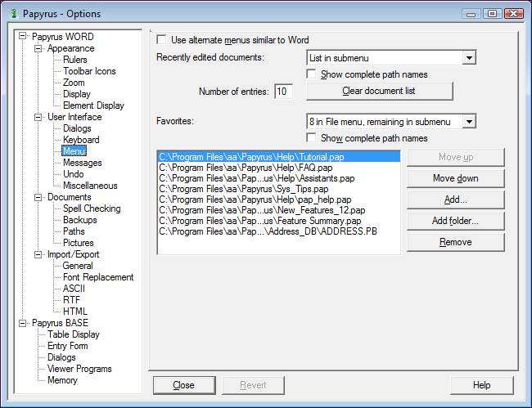This screenshot has width=532, height=408.
Task: Click the Add... button
Action: click(456, 200)
